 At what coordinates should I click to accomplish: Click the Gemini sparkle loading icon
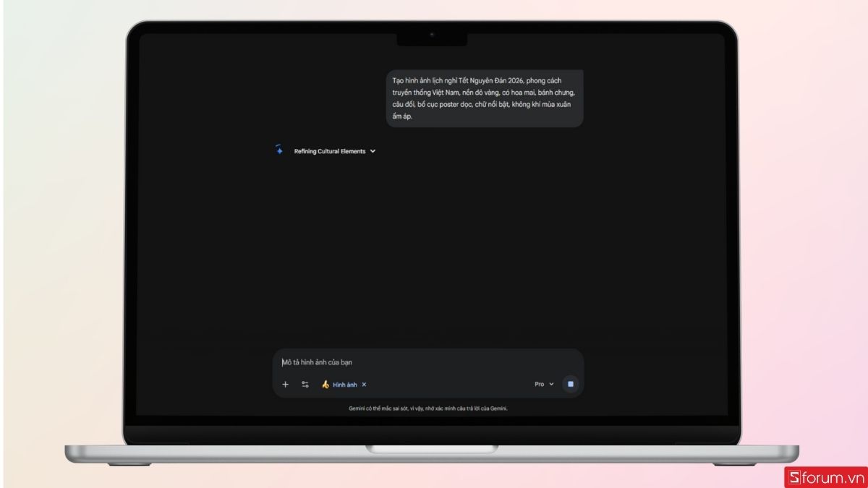tap(278, 150)
